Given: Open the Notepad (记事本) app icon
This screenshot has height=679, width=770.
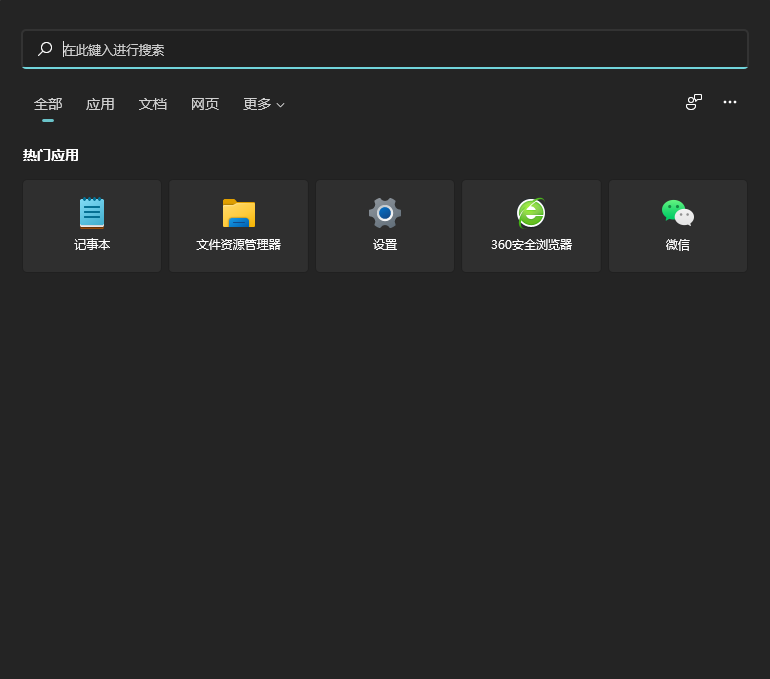Looking at the screenshot, I should click(92, 213).
